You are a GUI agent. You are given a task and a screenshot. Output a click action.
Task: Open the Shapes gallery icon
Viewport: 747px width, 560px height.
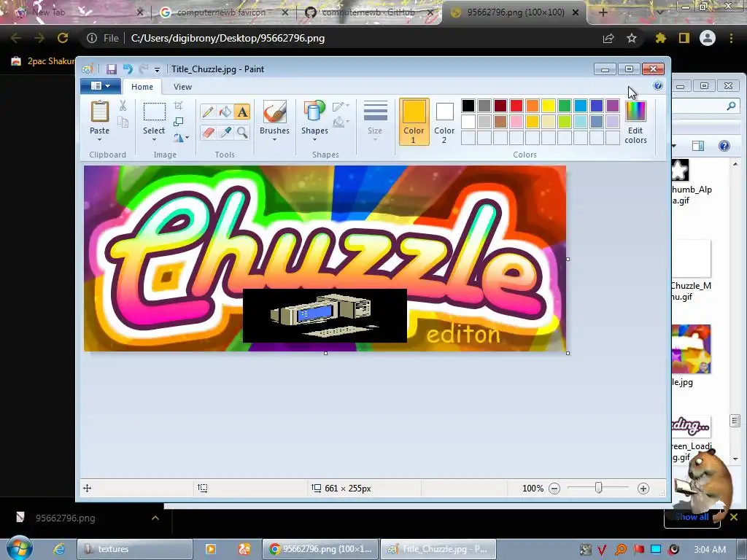(x=314, y=112)
